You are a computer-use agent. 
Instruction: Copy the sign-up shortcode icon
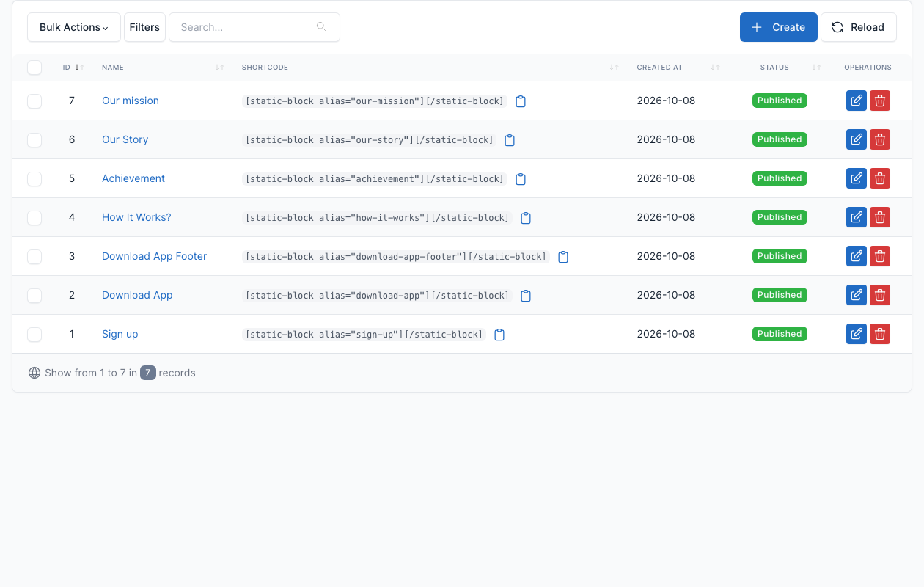point(499,335)
